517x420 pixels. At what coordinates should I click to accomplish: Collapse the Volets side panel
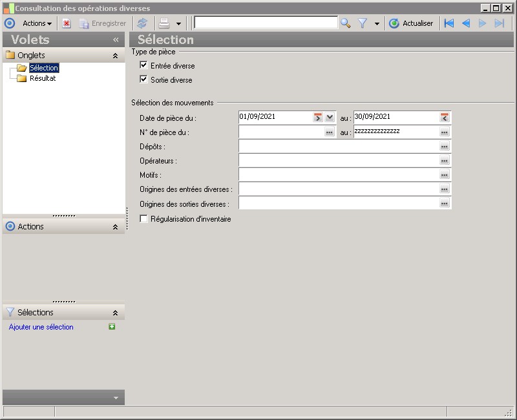[x=116, y=40]
